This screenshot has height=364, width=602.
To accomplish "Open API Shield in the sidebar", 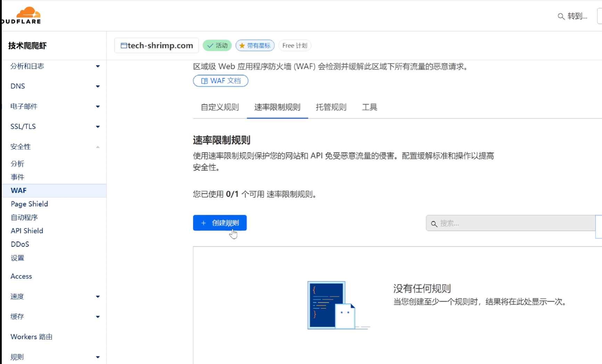I will (x=27, y=231).
